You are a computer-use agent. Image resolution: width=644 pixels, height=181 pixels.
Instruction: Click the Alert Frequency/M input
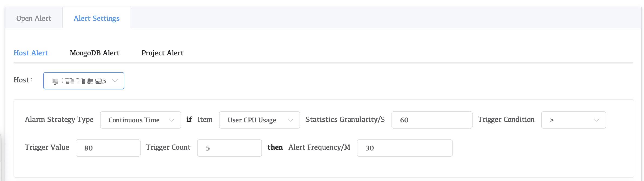pos(404,148)
